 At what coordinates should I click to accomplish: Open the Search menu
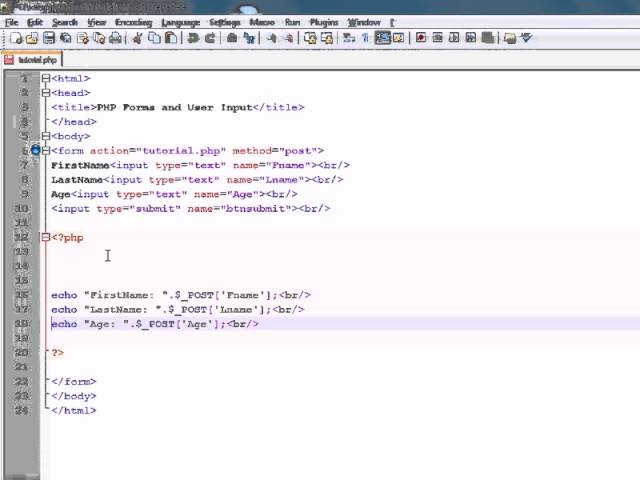[64, 22]
